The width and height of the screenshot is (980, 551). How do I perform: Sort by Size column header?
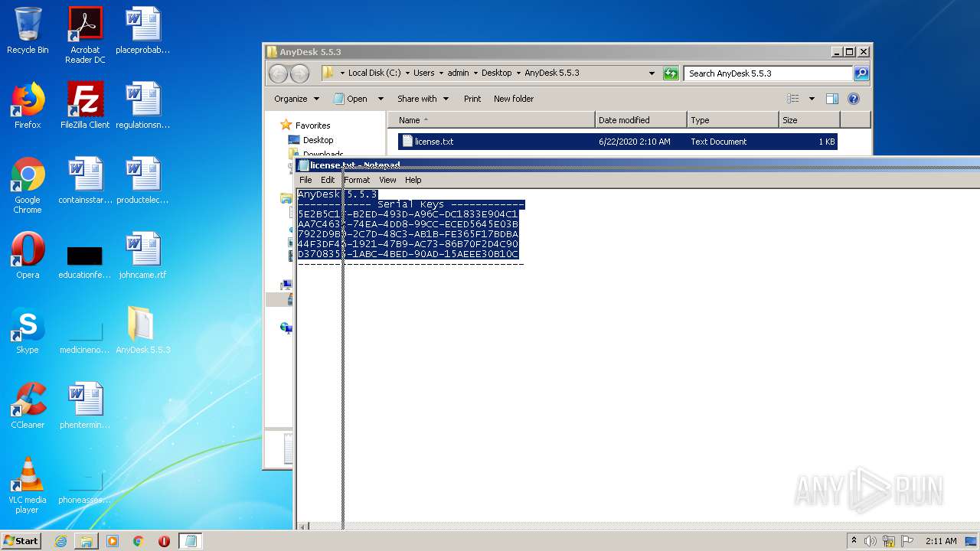(809, 120)
